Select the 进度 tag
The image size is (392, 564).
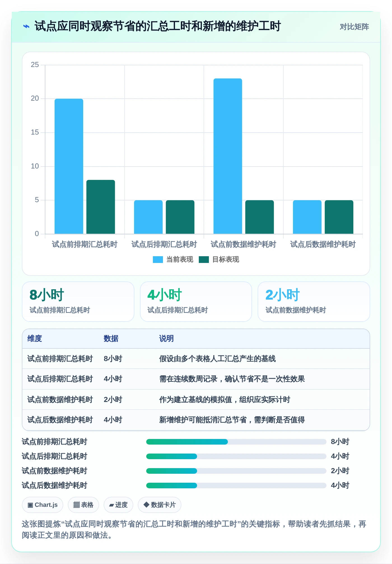click(x=118, y=505)
